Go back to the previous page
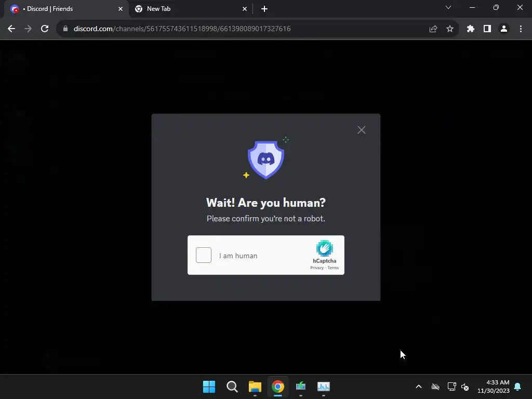532x399 pixels. click(11, 29)
